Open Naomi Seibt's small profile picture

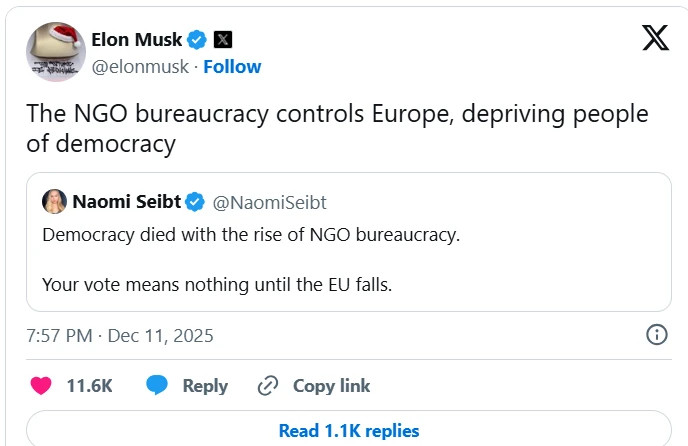pos(54,202)
